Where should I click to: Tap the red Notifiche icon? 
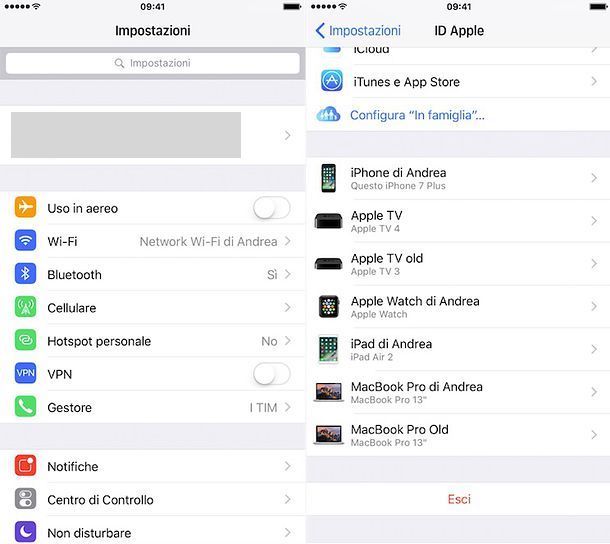point(25,465)
